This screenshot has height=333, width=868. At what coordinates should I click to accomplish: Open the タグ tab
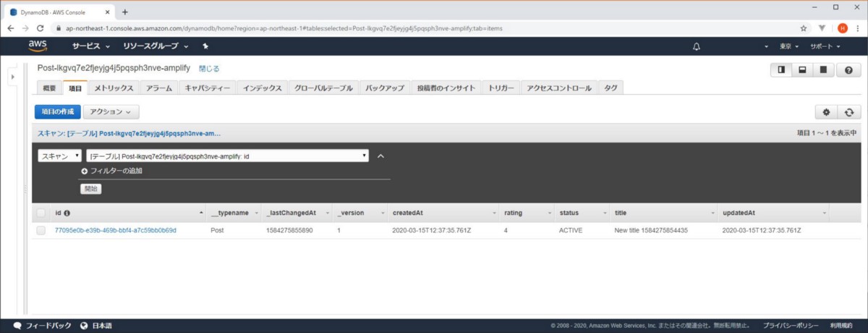pyautogui.click(x=610, y=88)
